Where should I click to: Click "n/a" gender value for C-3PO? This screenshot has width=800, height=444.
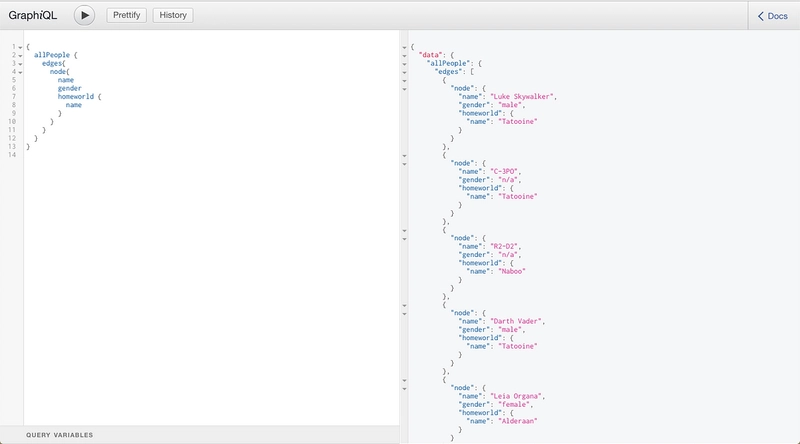(508, 180)
